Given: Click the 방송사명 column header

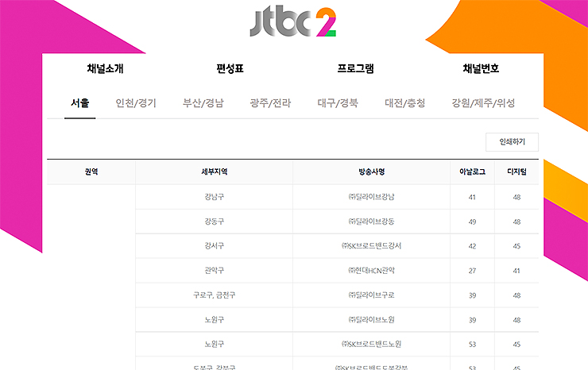Looking at the screenshot, I should click(371, 172).
